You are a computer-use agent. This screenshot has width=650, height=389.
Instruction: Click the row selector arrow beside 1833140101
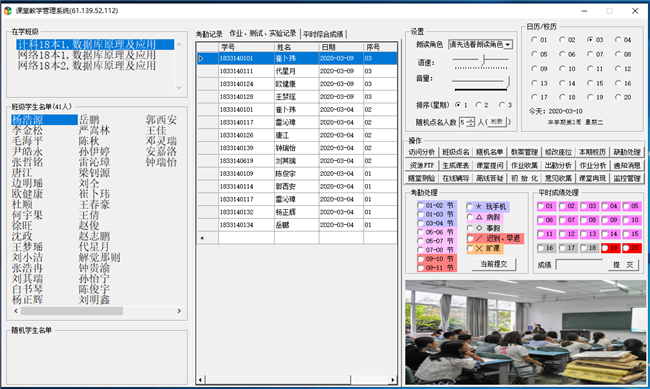click(x=201, y=58)
